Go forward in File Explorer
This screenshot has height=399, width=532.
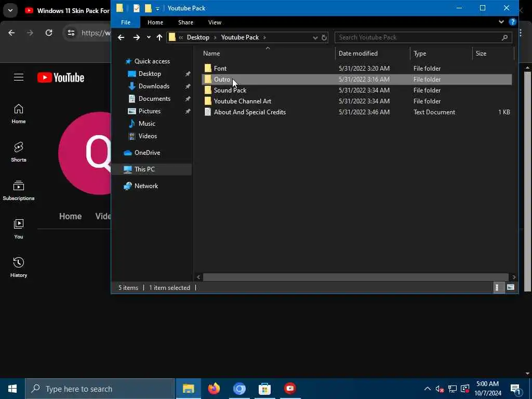coord(137,37)
